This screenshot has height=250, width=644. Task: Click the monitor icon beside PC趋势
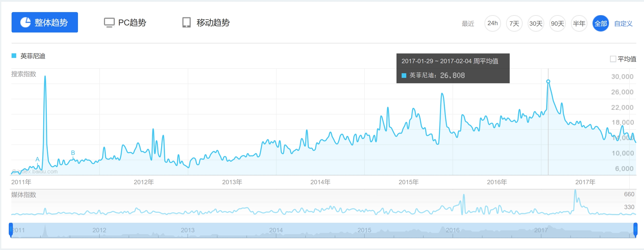pos(109,23)
